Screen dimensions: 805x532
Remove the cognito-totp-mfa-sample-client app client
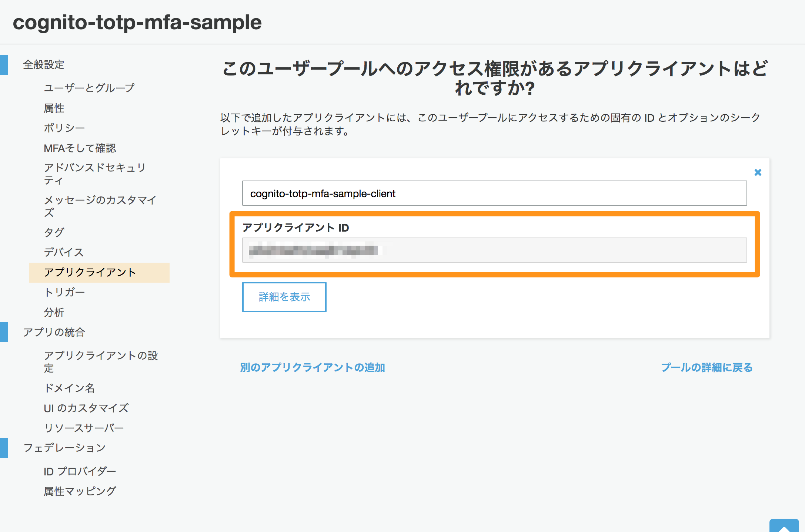point(757,172)
